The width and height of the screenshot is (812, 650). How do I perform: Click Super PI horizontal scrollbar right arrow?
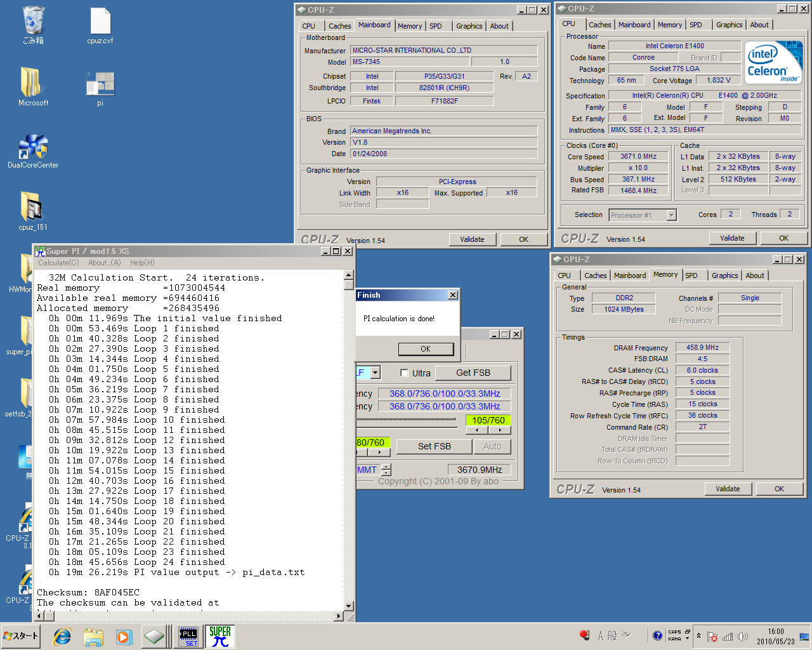pos(339,616)
